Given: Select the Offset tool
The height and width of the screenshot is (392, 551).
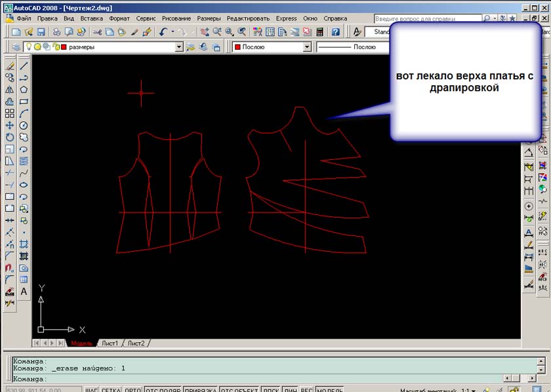Looking at the screenshot, I should click(10, 102).
